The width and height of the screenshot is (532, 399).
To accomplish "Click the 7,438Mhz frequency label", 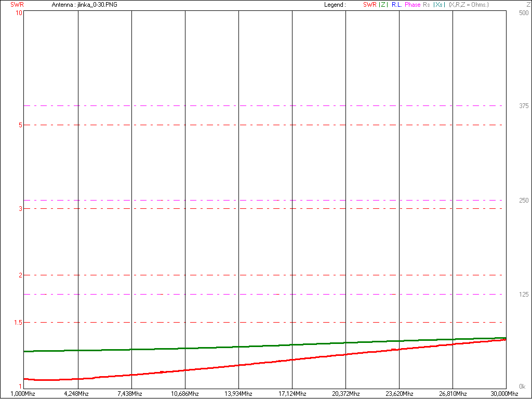I will [x=129, y=394].
